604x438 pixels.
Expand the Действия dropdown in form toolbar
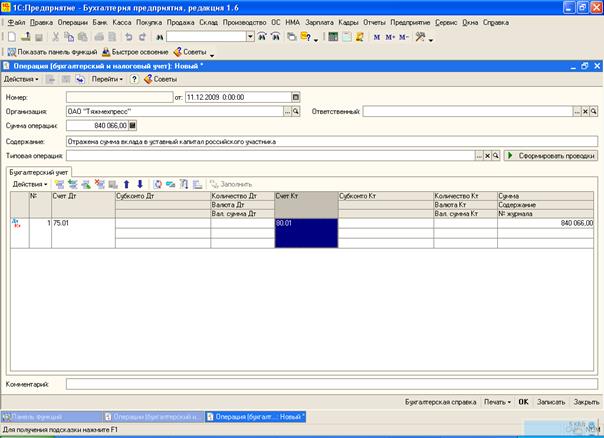coord(21,78)
